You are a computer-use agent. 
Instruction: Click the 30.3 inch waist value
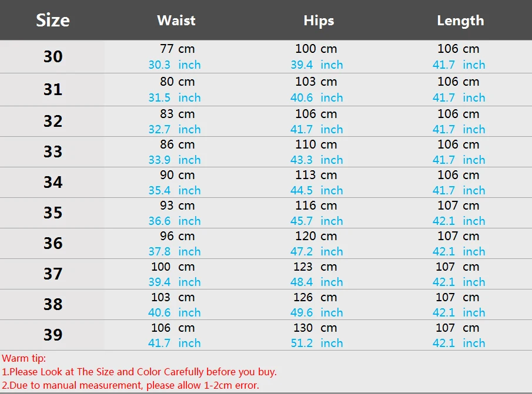(x=175, y=65)
